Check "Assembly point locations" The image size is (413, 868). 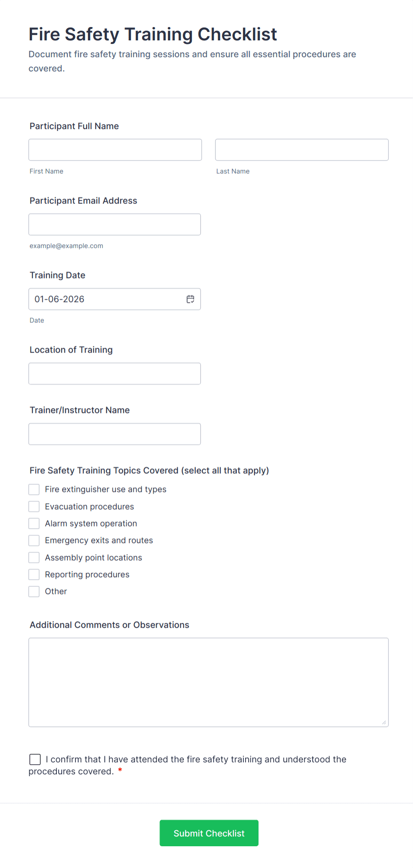click(x=34, y=557)
